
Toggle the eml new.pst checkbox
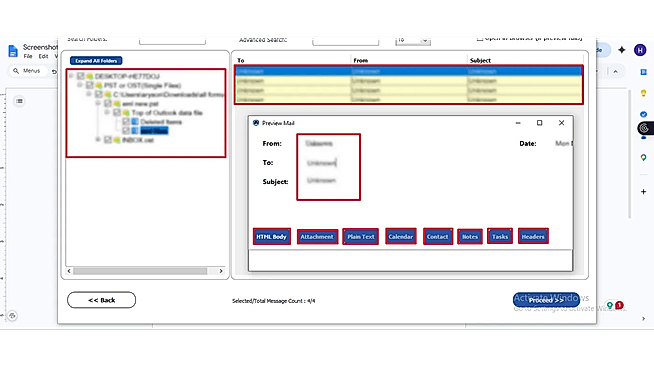(x=108, y=103)
